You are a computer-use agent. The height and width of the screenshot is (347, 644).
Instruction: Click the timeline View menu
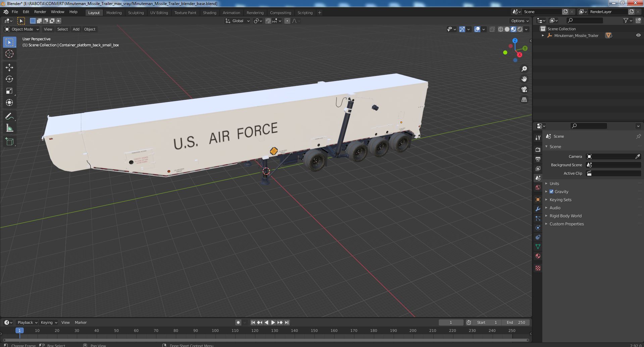pyautogui.click(x=65, y=322)
